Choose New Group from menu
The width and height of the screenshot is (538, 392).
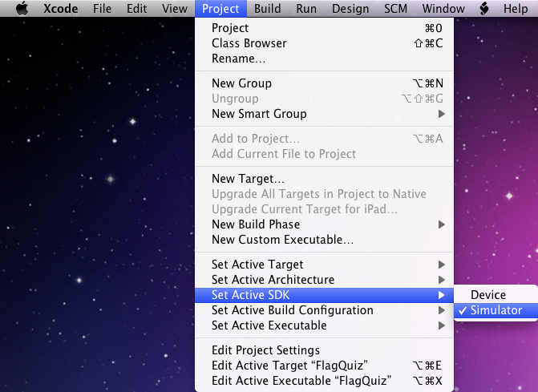click(x=324, y=83)
